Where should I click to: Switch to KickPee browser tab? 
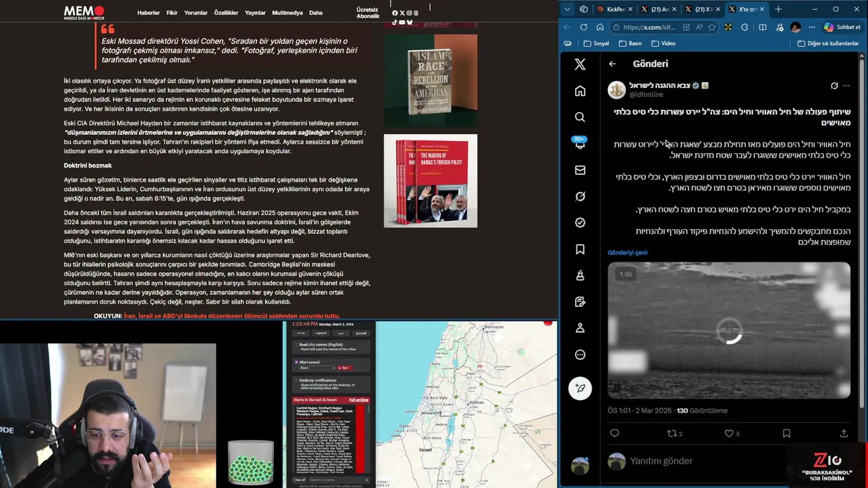coord(614,9)
